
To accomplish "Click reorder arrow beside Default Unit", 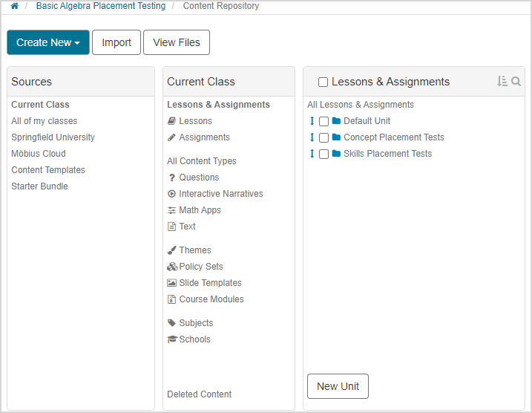I will 312,121.
